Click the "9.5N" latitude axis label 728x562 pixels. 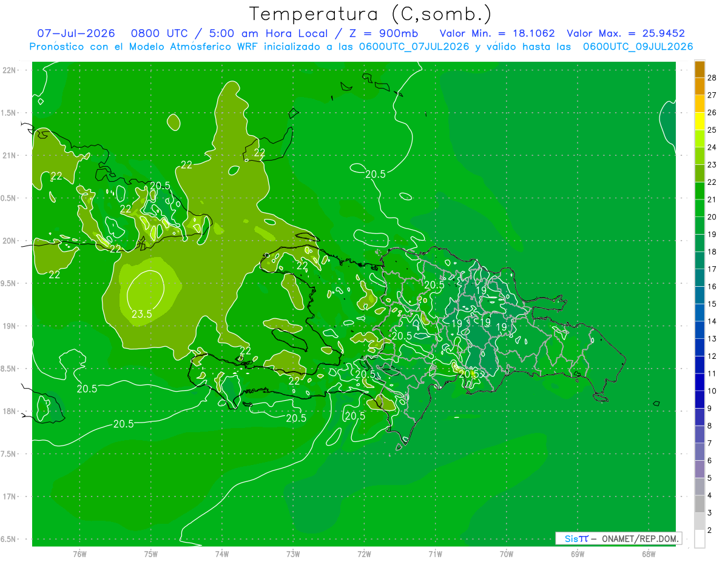coord(9,283)
